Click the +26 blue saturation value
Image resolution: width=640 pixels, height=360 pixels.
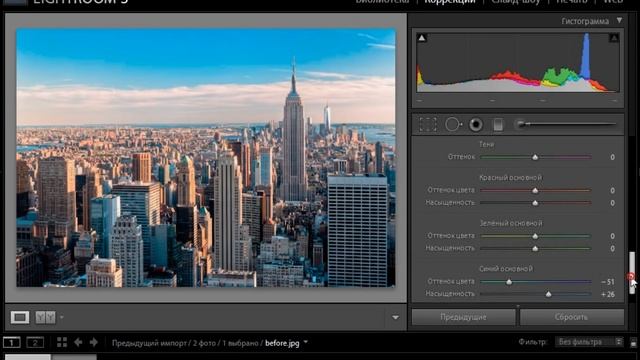pos(608,294)
